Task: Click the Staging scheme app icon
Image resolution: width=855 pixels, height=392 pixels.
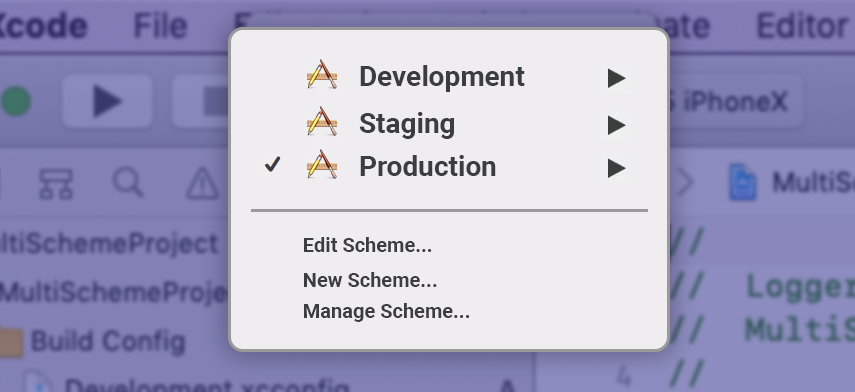Action: coord(322,122)
